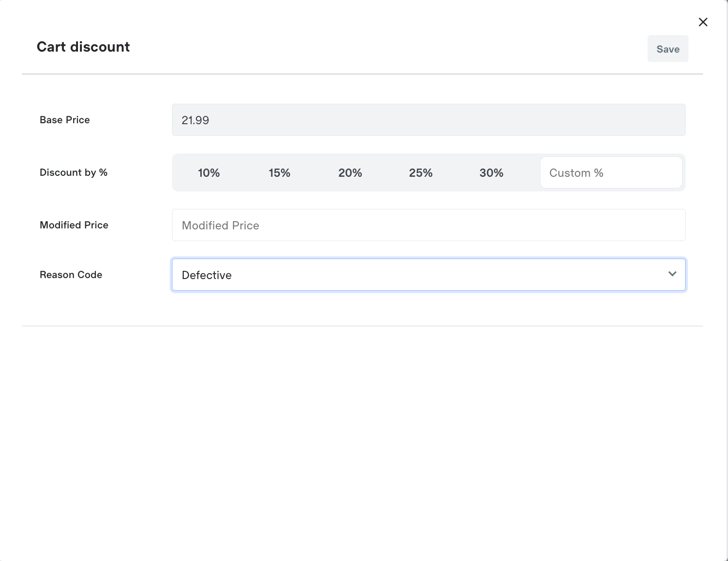Click the Base Price field showing 21.99
728x561 pixels.
pos(428,120)
